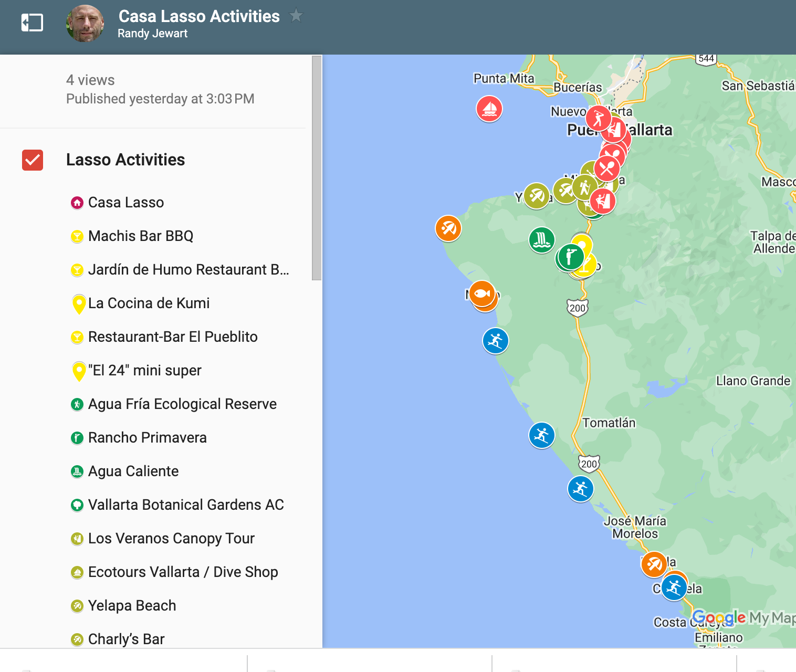
Task: Collapse the map legend side panel
Action: (x=32, y=23)
